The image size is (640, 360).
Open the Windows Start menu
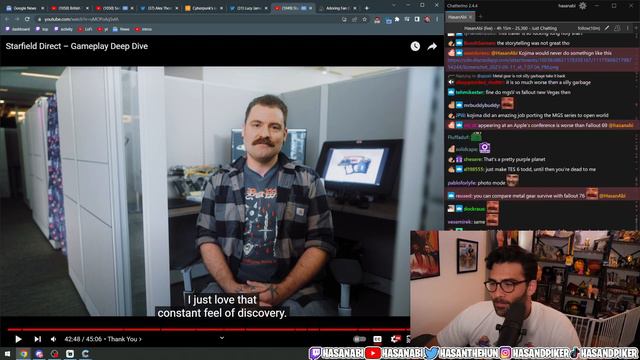(x=7, y=353)
